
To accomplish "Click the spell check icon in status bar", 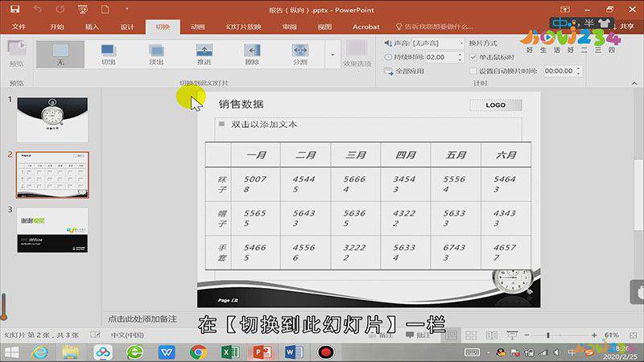I will 96,335.
